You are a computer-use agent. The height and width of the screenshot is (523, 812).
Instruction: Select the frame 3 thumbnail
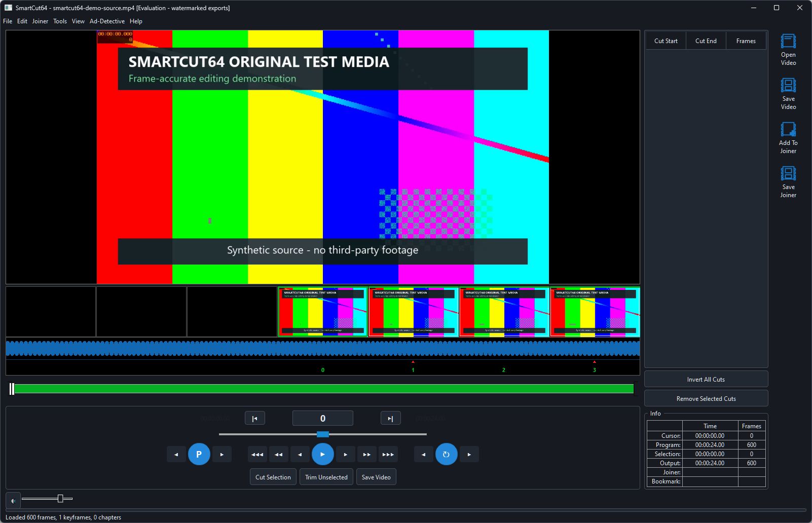tap(595, 312)
